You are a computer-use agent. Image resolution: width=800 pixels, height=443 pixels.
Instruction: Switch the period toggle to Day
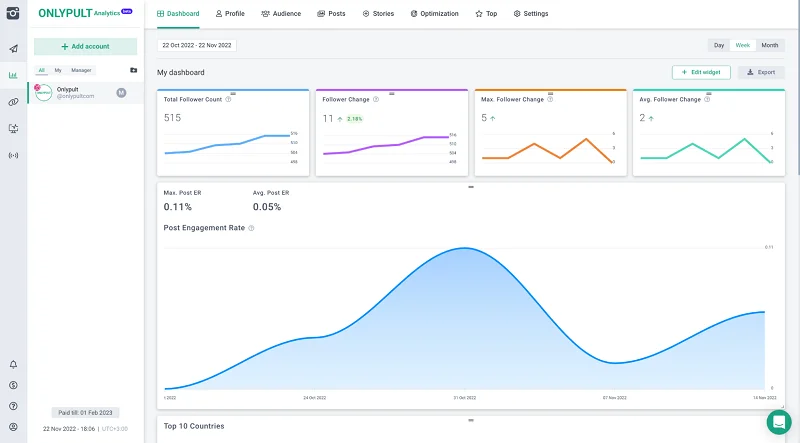pyautogui.click(x=719, y=46)
